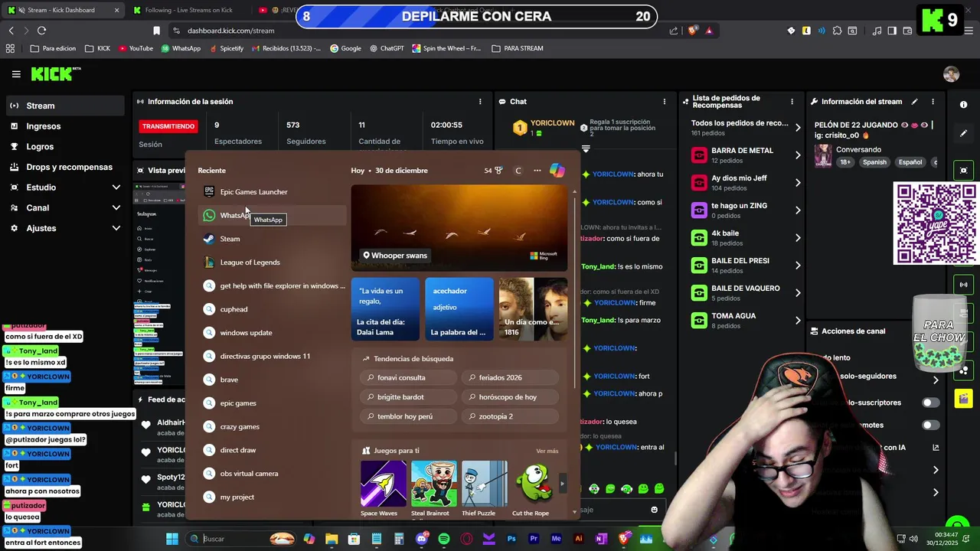The height and width of the screenshot is (551, 980).
Task: Go to Stream in Kick sidebar
Action: pos(65,106)
